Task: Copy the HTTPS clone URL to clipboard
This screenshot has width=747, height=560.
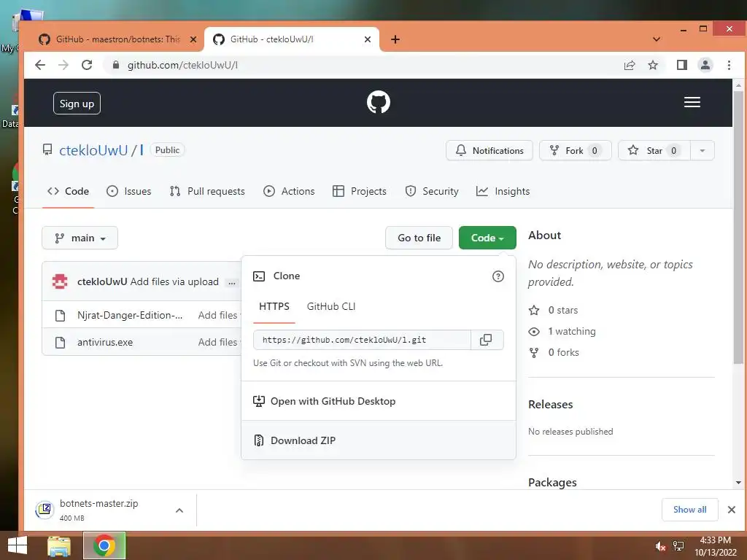Action: (x=486, y=340)
